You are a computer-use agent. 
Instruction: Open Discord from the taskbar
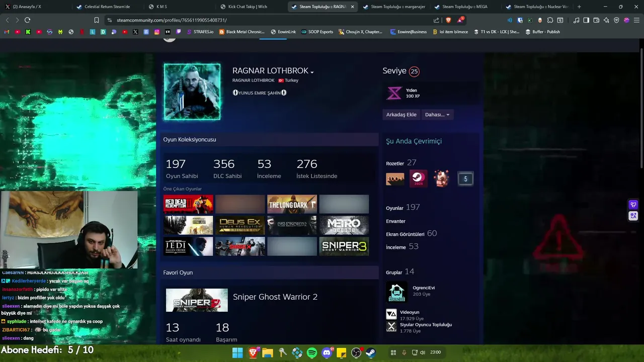328,352
